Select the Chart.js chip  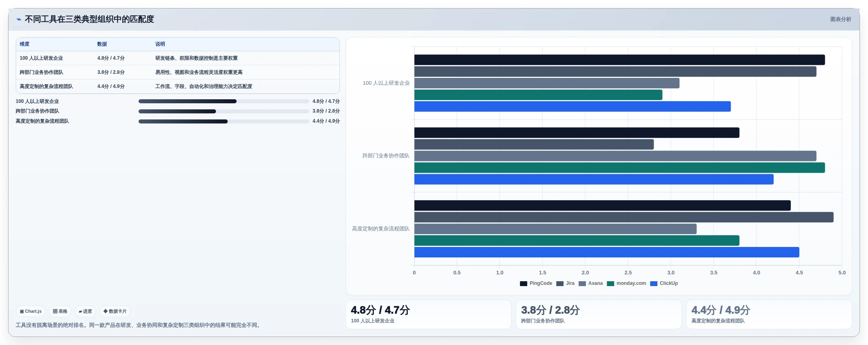point(31,311)
